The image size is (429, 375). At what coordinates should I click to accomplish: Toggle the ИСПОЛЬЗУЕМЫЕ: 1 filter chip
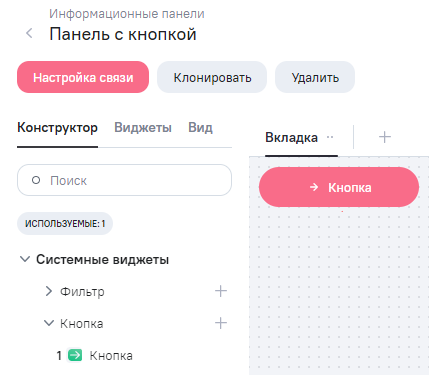click(x=65, y=223)
